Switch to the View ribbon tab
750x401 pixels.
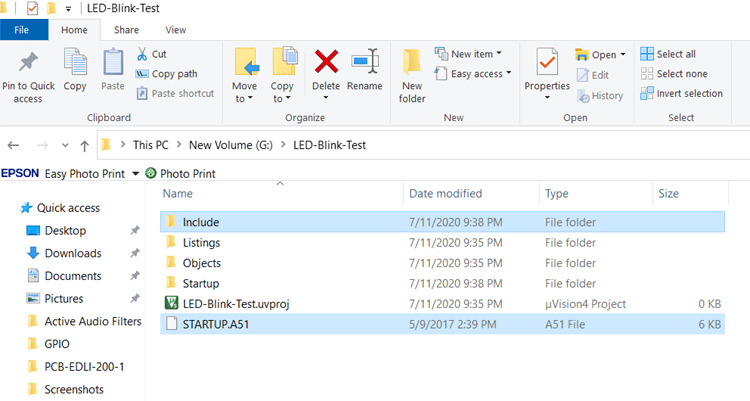pos(175,30)
